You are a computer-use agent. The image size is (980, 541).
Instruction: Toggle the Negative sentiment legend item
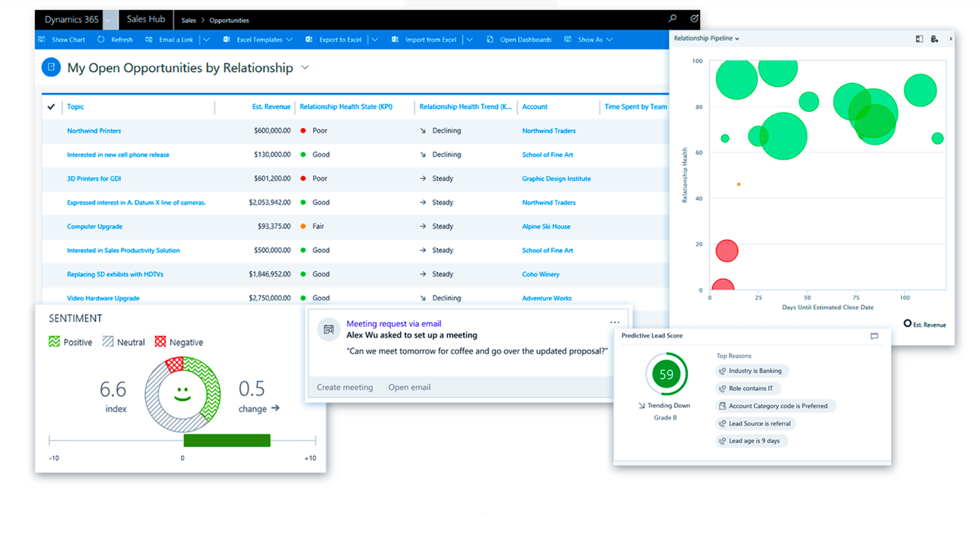[x=179, y=342]
